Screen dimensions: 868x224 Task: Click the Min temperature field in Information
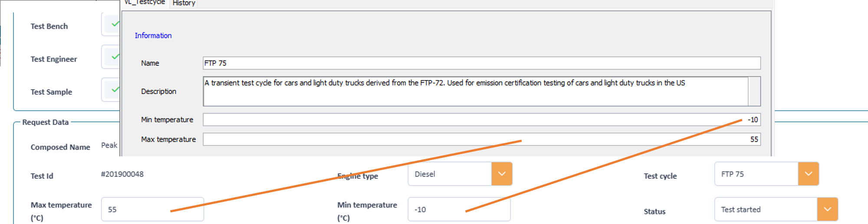point(482,120)
